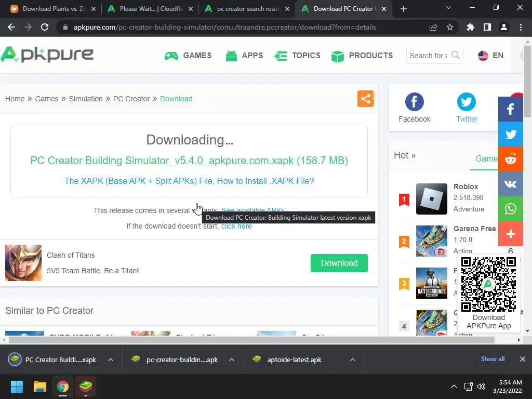
Task: Click the vertical page scrollbar
Action: [528, 82]
